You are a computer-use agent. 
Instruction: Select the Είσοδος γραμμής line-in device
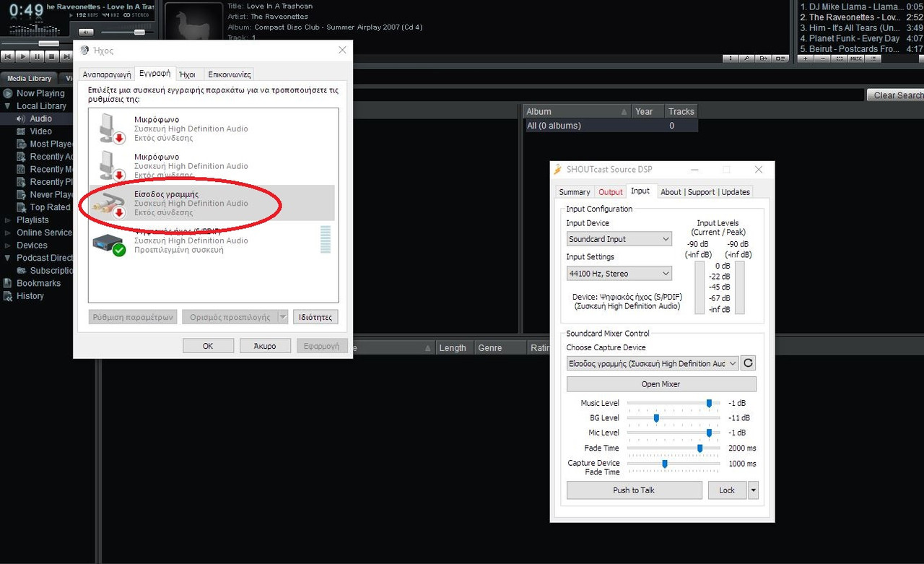(x=213, y=203)
